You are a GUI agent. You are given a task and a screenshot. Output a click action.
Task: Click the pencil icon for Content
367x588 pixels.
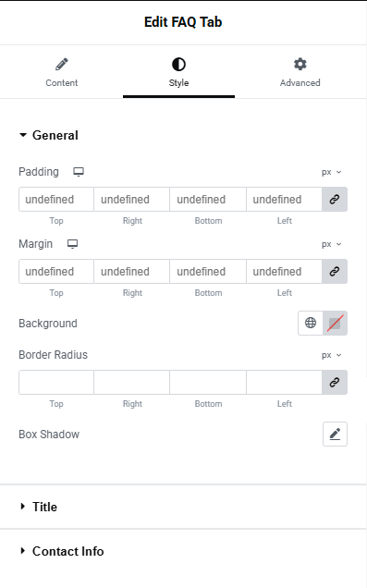[x=62, y=65]
